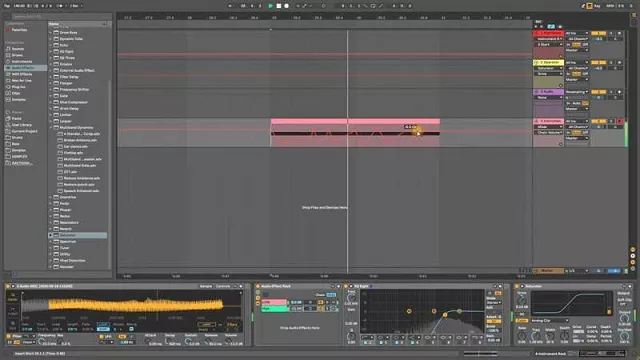Expand the Overdrive folder

coord(51,197)
